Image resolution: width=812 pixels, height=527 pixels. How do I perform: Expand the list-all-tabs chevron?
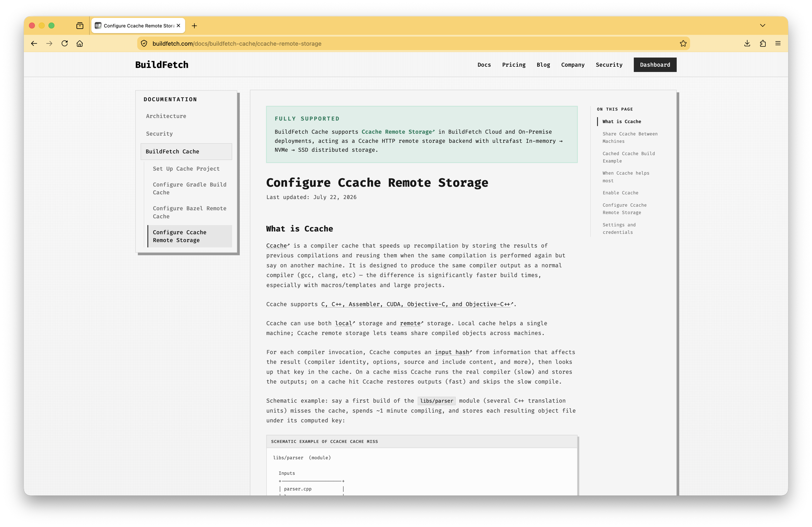click(763, 26)
